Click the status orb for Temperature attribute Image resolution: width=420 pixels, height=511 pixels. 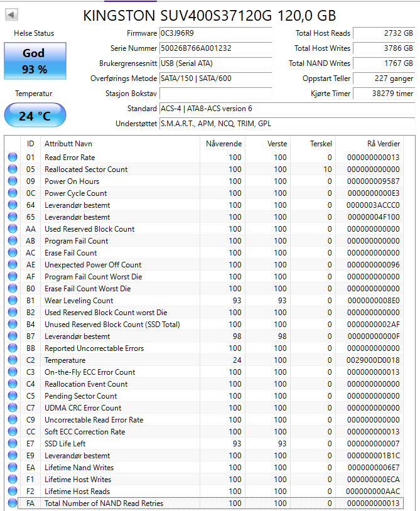[x=13, y=360]
